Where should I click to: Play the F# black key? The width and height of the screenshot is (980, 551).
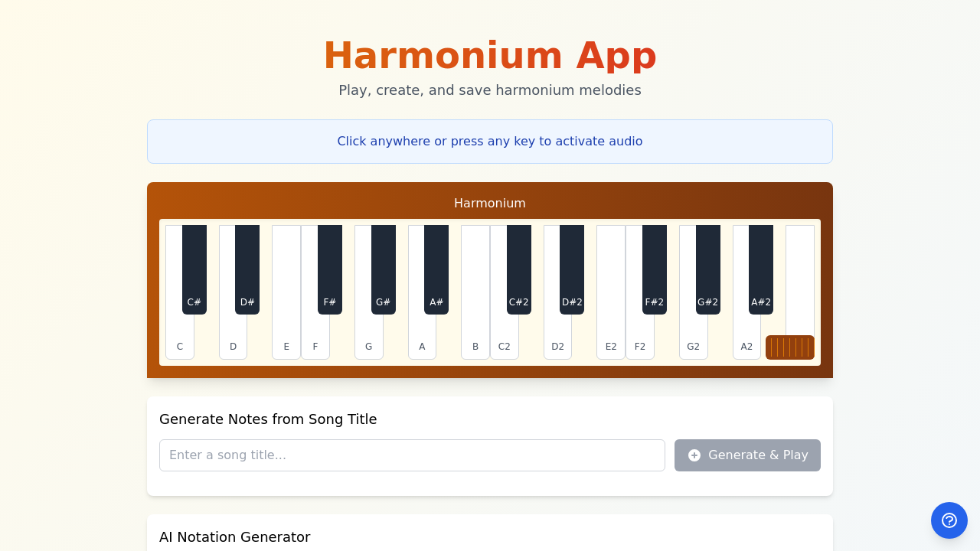point(330,268)
